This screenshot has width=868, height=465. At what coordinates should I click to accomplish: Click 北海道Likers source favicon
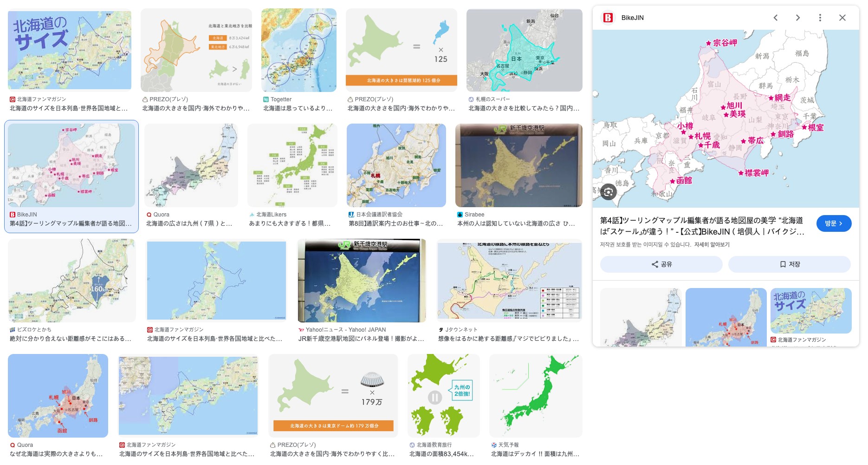click(x=252, y=215)
